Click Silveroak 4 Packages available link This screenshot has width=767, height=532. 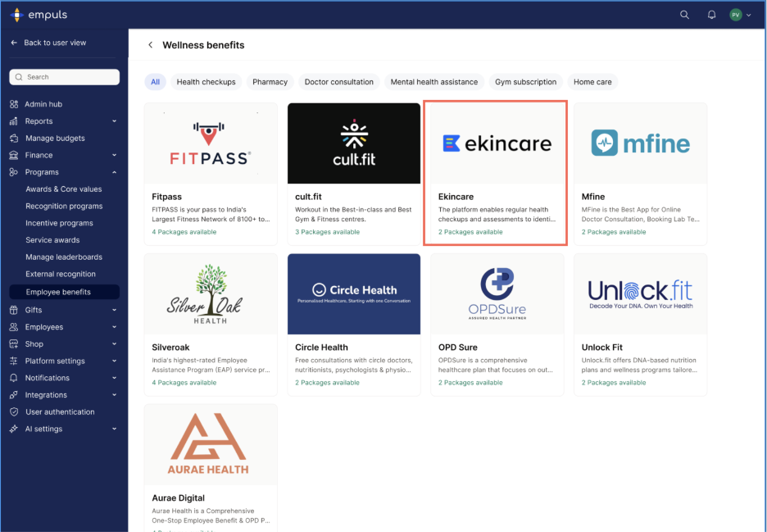click(184, 383)
